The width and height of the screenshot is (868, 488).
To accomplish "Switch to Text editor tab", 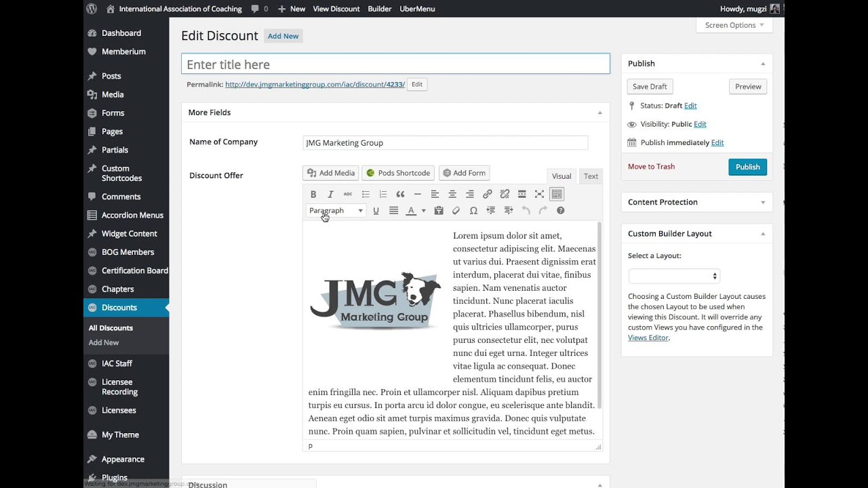I will (591, 176).
